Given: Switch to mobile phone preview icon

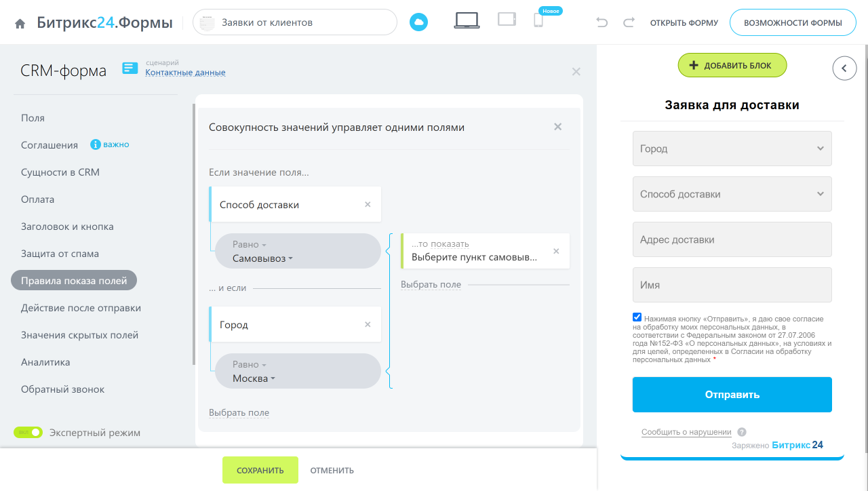Looking at the screenshot, I should [538, 20].
